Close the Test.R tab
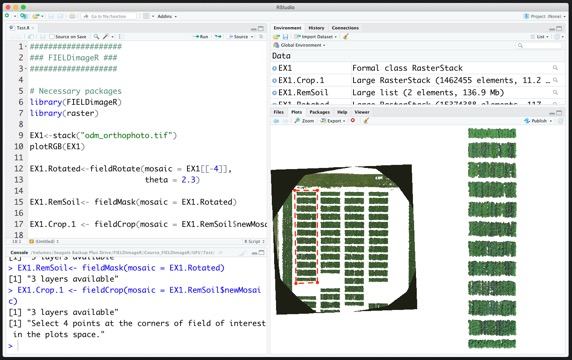 click(x=33, y=28)
